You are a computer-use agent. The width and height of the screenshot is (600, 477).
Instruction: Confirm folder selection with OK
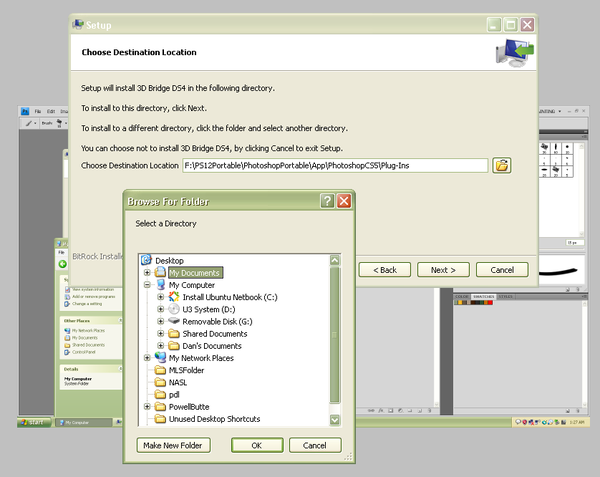pos(257,446)
